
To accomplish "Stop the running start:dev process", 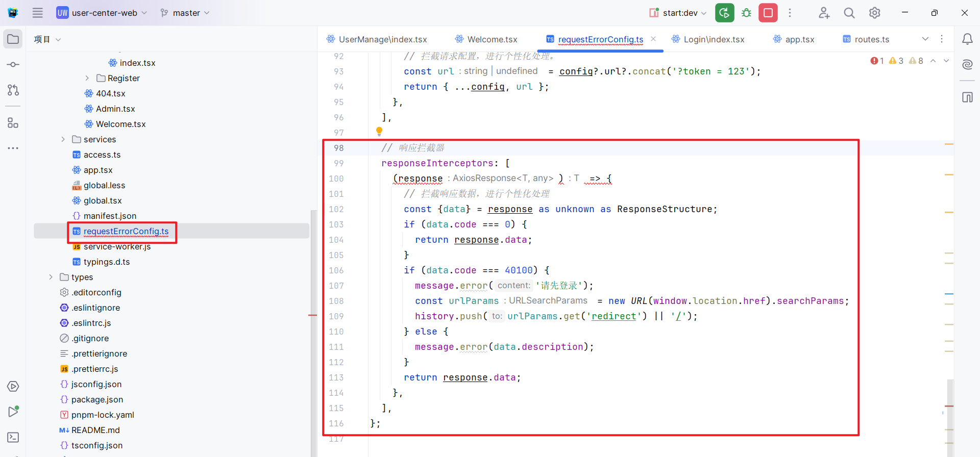I will (x=768, y=13).
